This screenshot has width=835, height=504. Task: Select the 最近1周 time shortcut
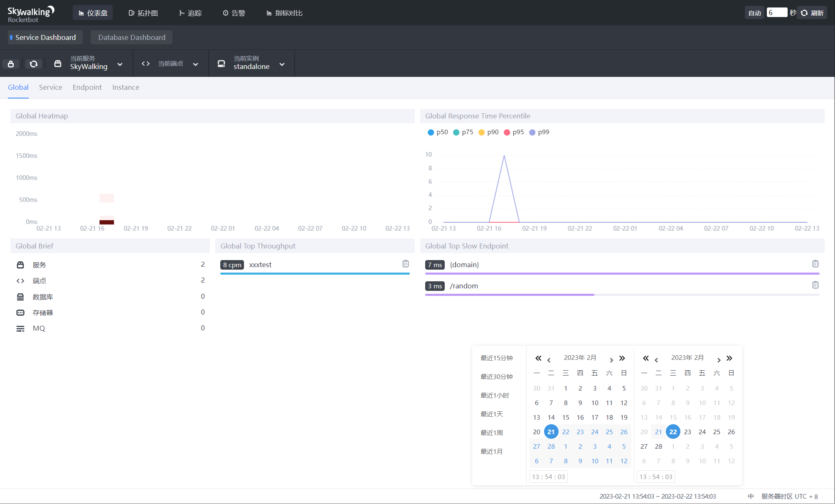click(x=492, y=433)
